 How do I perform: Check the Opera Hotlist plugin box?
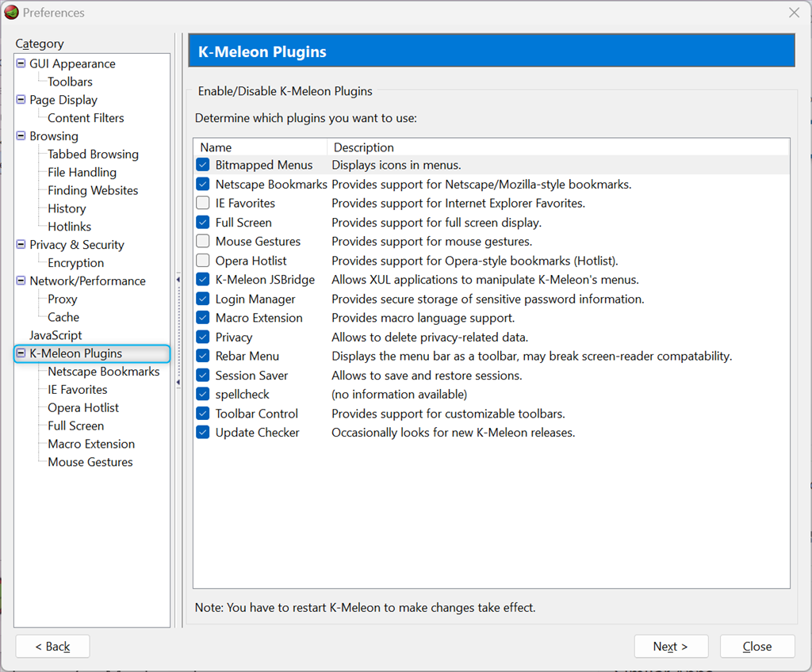[x=203, y=261]
